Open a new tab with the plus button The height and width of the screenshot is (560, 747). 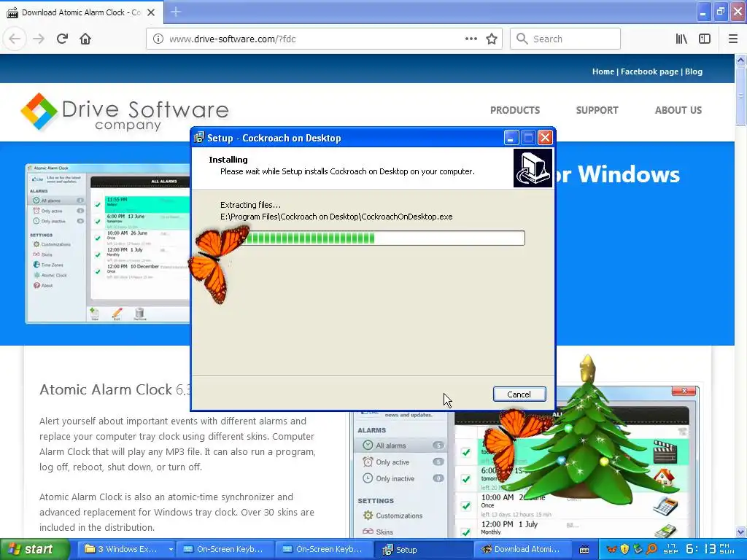176,12
